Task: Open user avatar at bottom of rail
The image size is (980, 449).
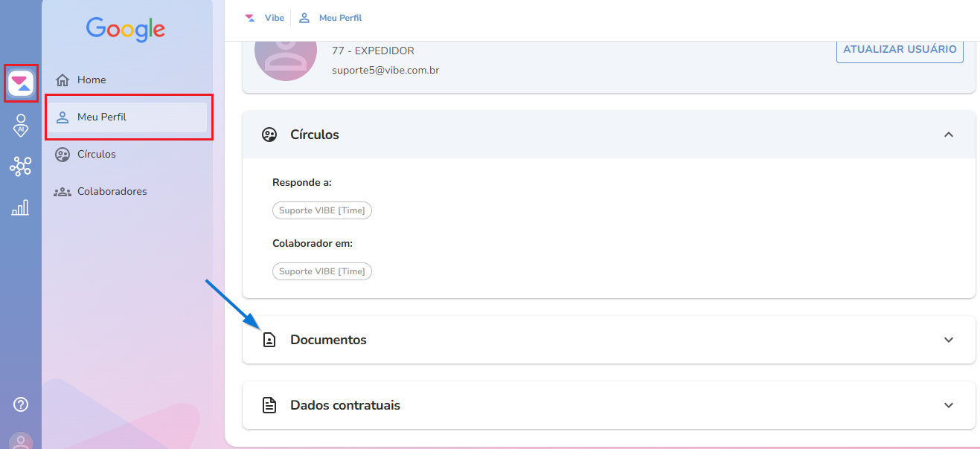Action: point(21,441)
